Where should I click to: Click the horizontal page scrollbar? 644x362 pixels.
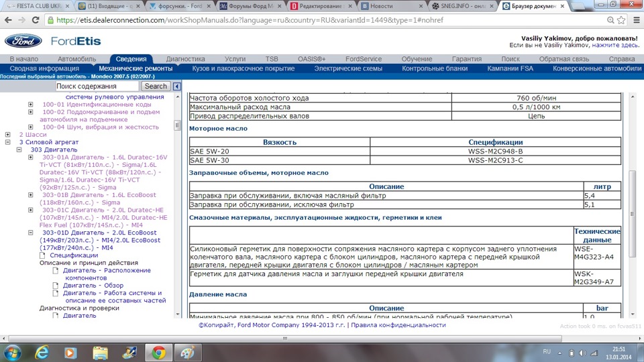tap(285, 339)
